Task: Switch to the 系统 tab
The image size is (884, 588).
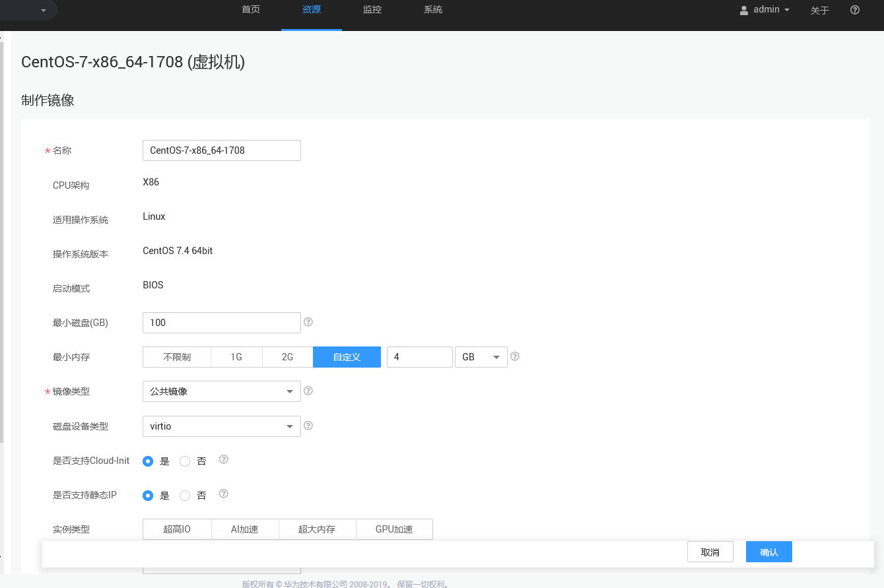Action: (433, 10)
